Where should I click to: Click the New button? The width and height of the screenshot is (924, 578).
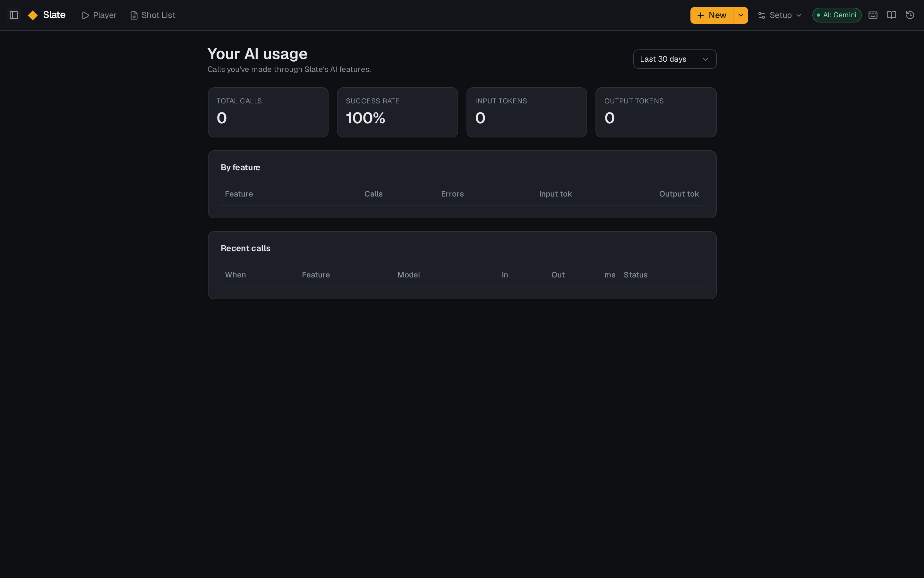[x=712, y=15]
